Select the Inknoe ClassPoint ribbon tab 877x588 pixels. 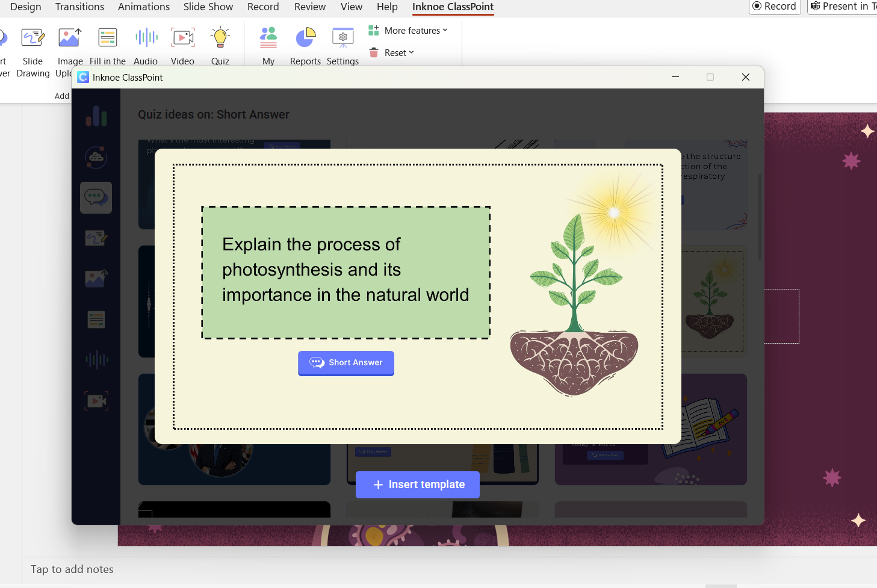pyautogui.click(x=453, y=7)
